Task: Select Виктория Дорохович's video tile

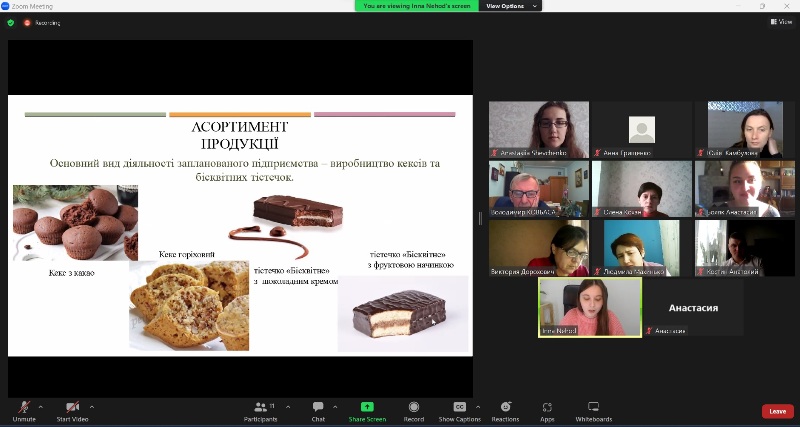Action: (539, 248)
